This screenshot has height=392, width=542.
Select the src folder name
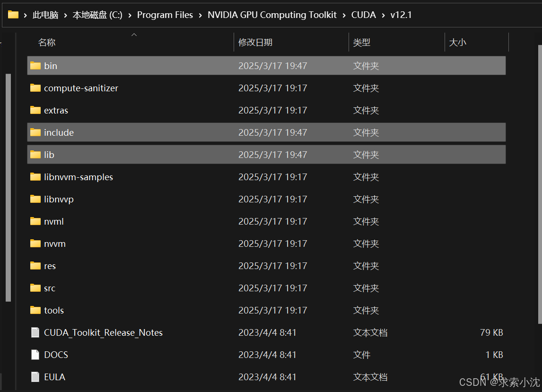(50, 288)
